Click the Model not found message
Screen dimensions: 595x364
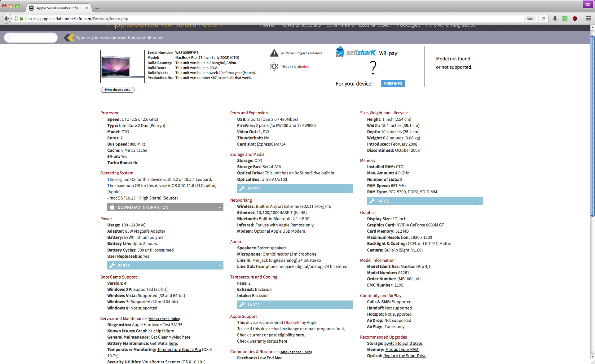point(454,63)
